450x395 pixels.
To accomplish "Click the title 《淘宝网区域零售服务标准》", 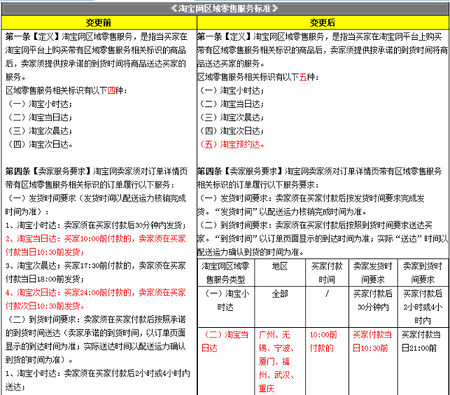I will [x=224, y=8].
